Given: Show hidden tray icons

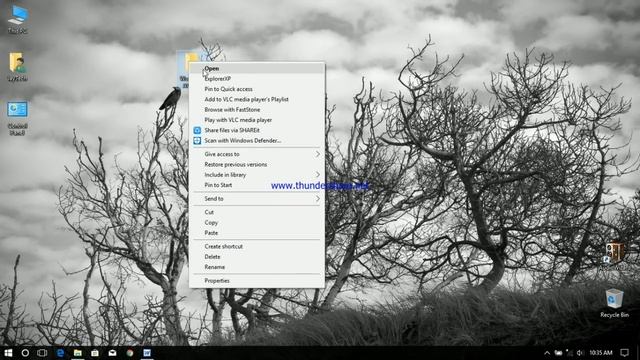Looking at the screenshot, I should 547,353.
